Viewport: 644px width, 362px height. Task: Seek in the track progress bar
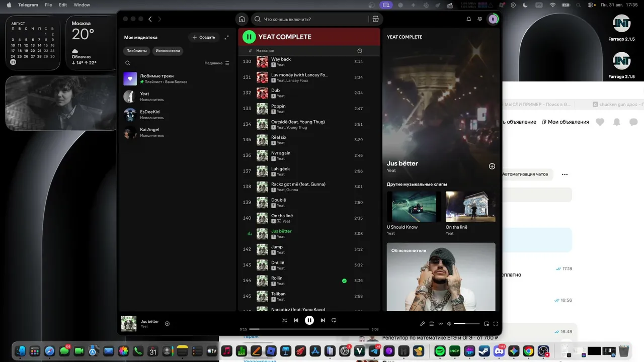(309, 329)
